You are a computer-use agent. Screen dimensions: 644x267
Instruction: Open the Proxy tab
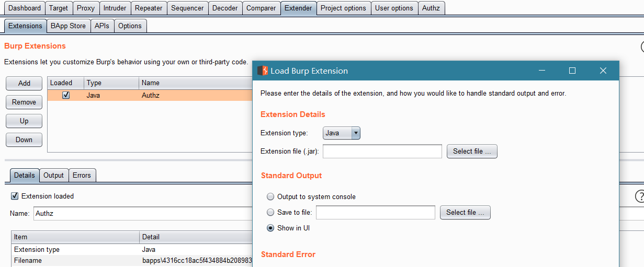pos(86,8)
